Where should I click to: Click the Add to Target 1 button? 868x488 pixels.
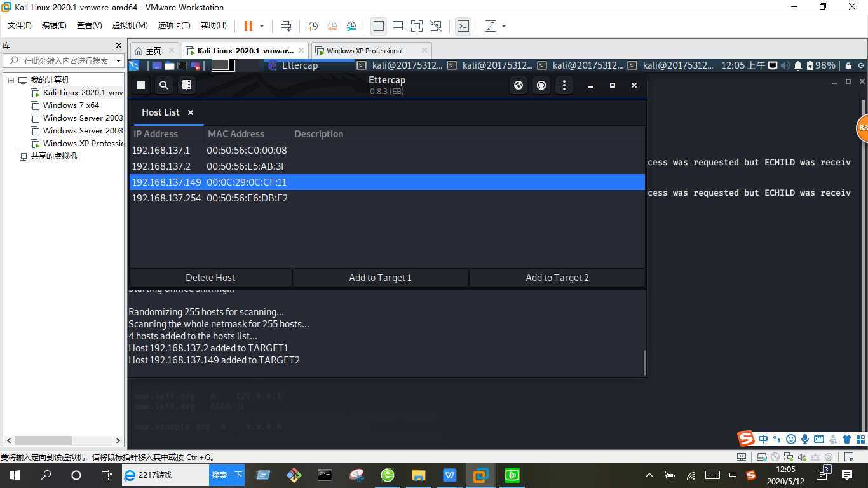click(380, 278)
